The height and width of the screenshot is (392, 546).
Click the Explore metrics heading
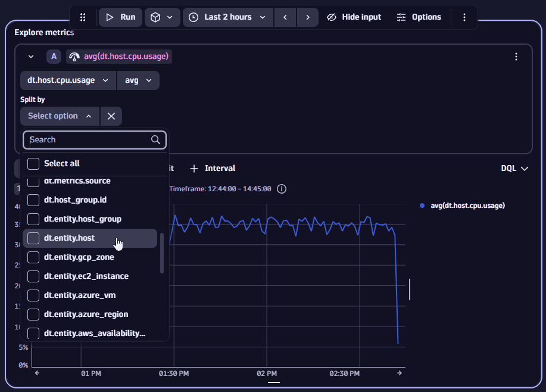[44, 32]
